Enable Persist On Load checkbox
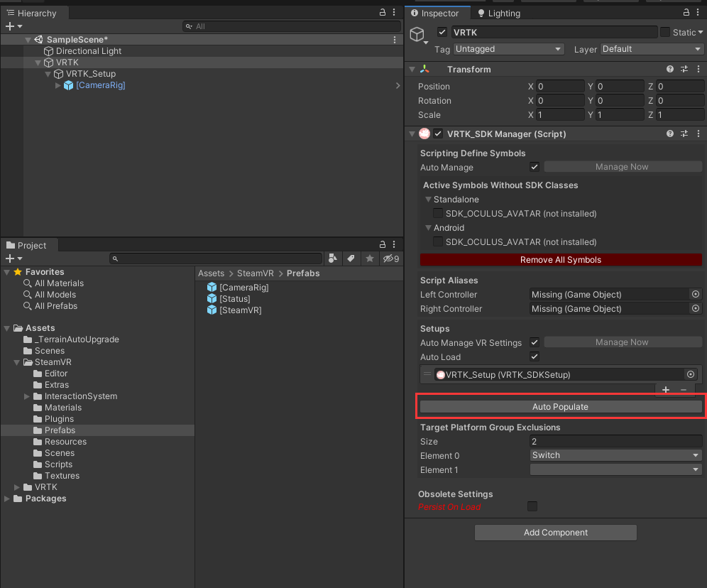This screenshot has width=707, height=588. (532, 506)
